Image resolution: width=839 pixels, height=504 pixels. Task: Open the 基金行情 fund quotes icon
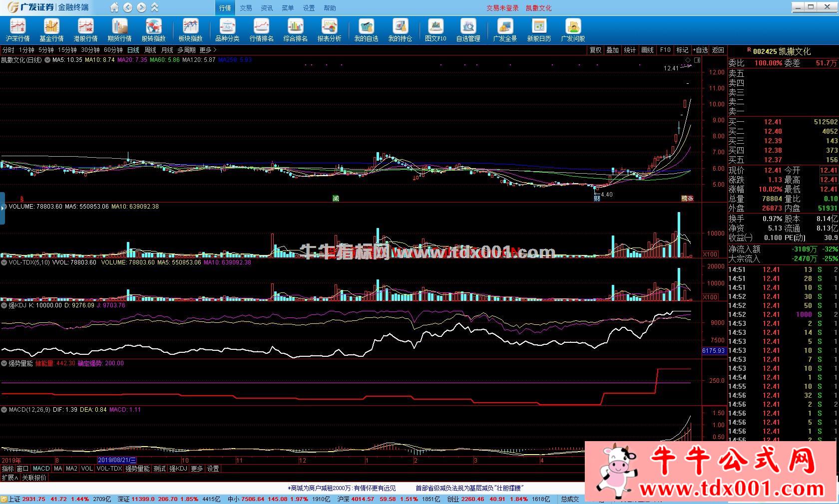(x=51, y=30)
